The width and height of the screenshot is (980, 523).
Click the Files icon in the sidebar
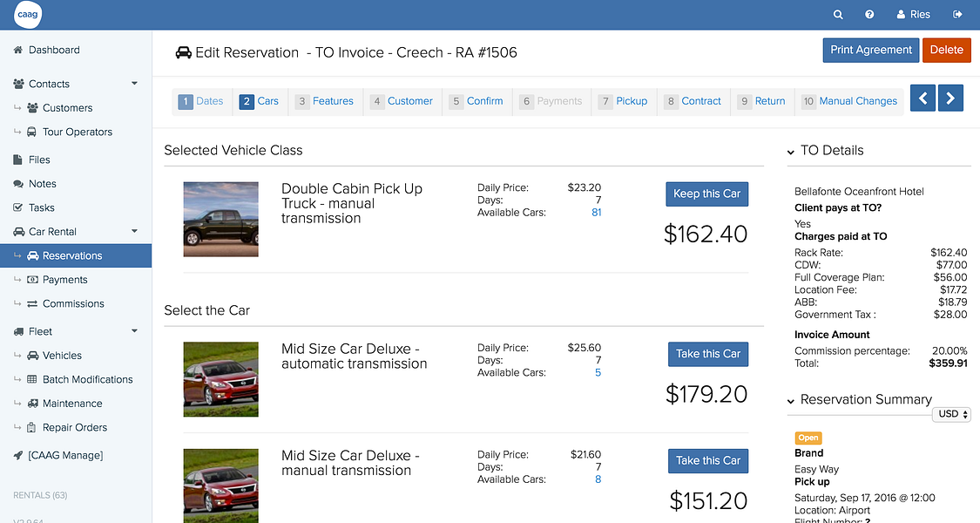17,160
